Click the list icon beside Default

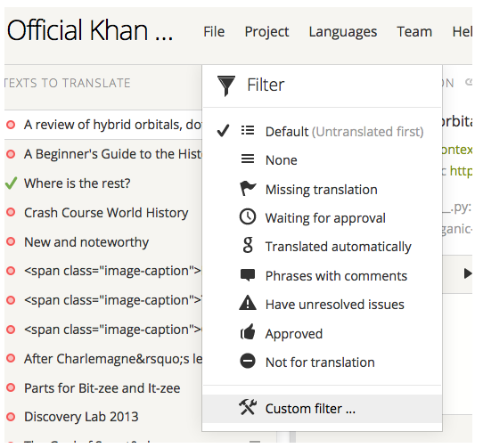(x=248, y=131)
